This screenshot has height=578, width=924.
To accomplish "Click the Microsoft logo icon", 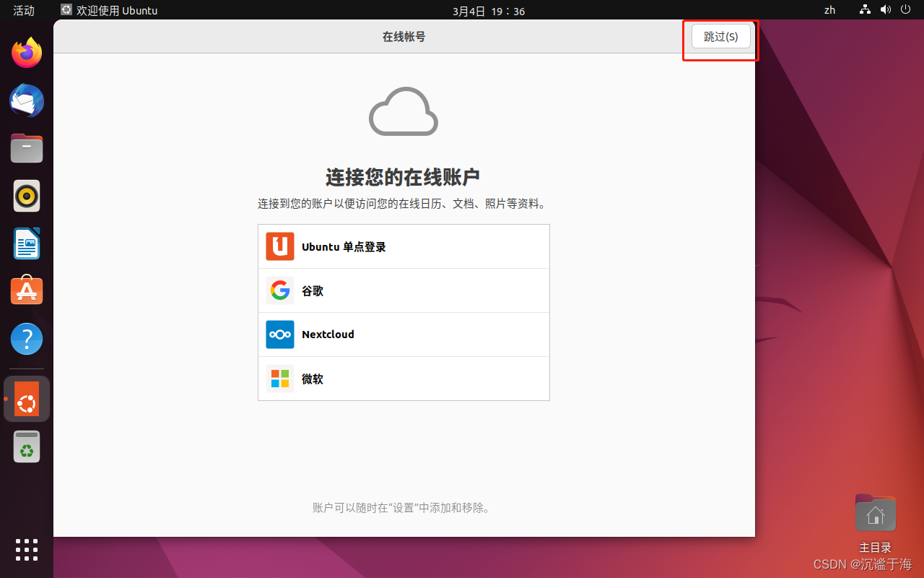I will (280, 379).
